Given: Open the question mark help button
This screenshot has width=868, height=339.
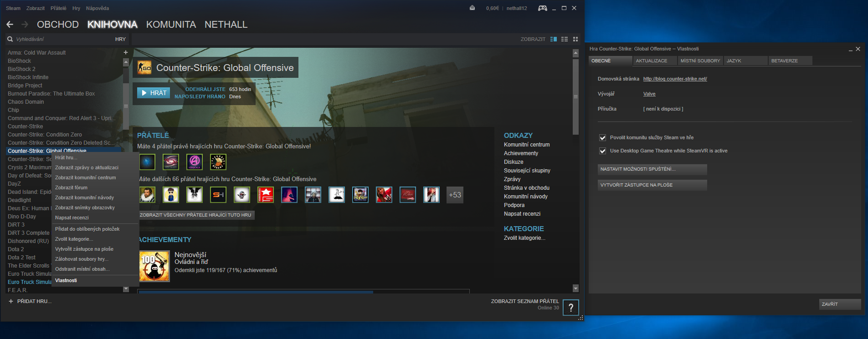Looking at the screenshot, I should pos(571,308).
